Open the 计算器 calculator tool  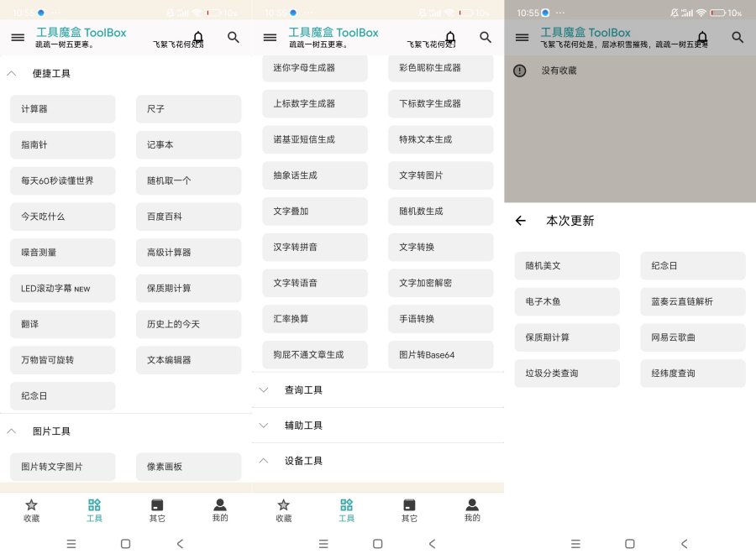62,109
